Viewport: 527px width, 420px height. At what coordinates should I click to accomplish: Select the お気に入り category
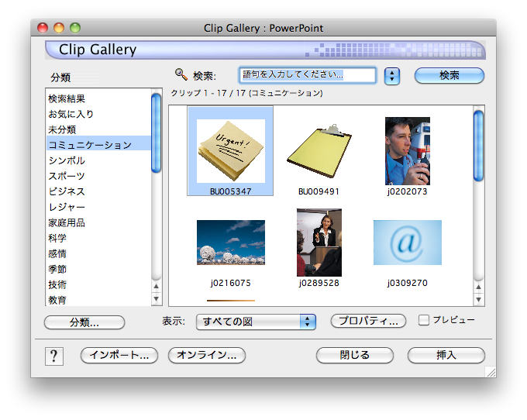coord(71,114)
